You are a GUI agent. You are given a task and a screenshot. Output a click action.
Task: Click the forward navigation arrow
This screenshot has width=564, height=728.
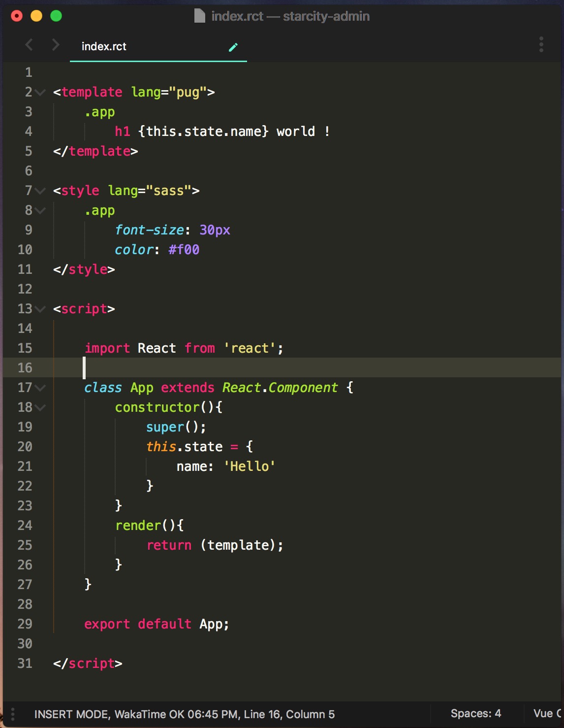point(55,45)
